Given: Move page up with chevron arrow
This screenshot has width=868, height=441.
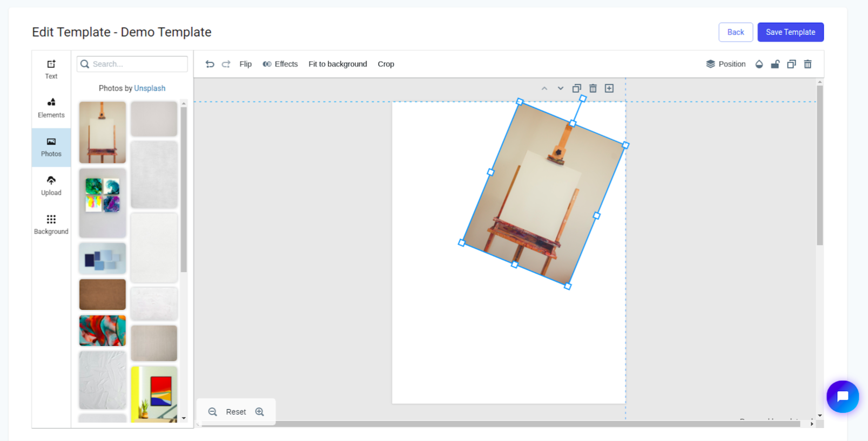Looking at the screenshot, I should click(544, 89).
